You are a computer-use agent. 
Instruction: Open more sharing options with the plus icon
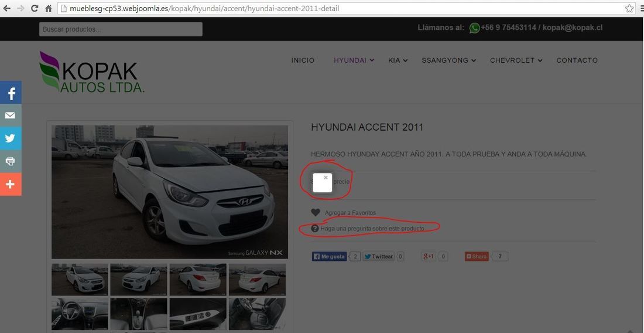[x=11, y=185]
